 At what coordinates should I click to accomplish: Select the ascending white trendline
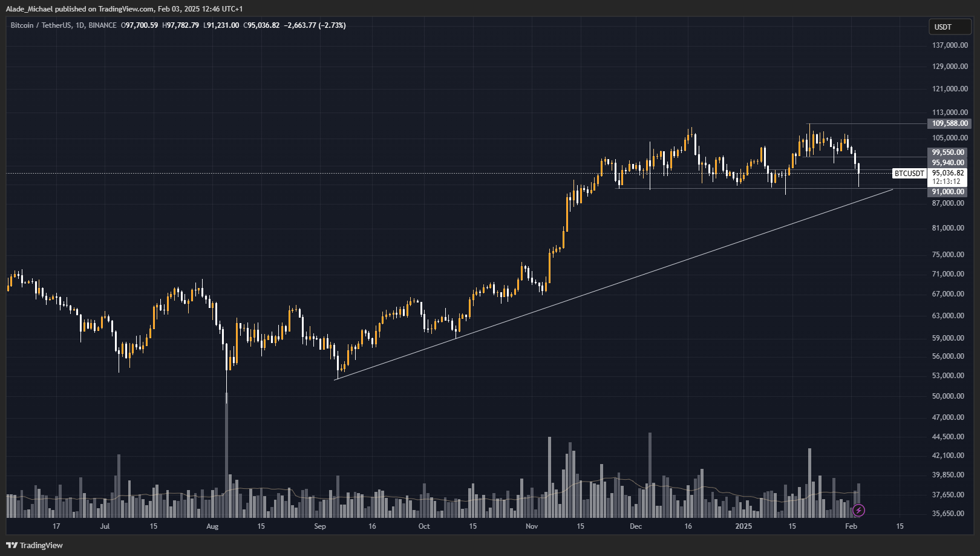click(613, 284)
